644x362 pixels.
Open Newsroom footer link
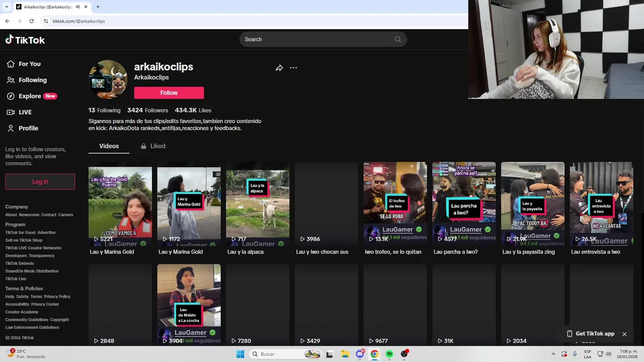coord(29,215)
